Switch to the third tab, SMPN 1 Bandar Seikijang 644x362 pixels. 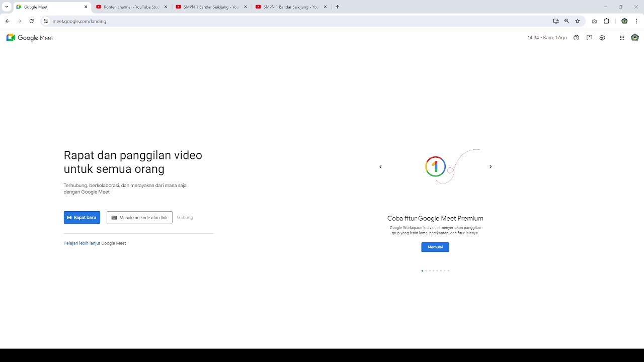tap(211, 7)
